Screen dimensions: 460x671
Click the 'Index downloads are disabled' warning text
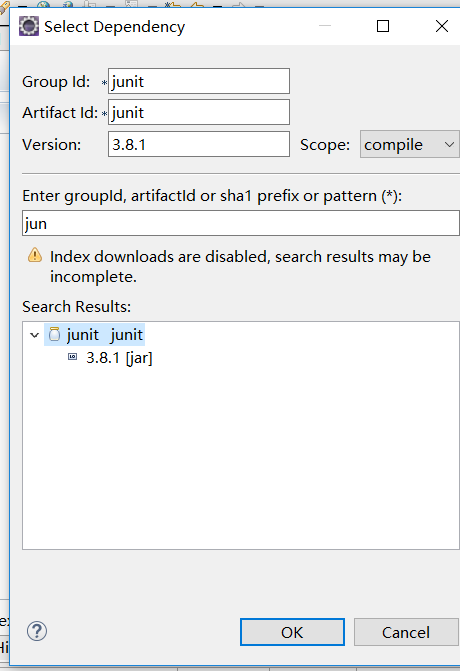(240, 267)
